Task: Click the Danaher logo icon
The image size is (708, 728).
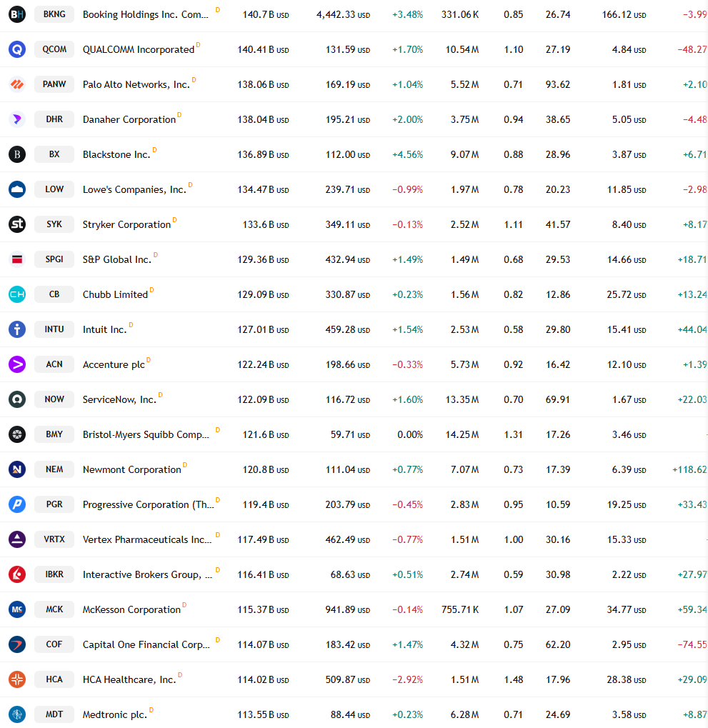Action: [17, 119]
